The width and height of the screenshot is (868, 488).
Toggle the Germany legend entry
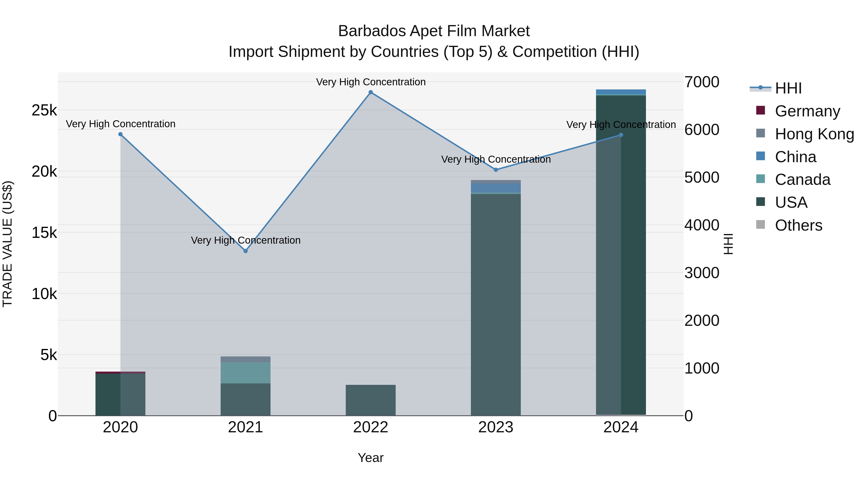tap(798, 111)
